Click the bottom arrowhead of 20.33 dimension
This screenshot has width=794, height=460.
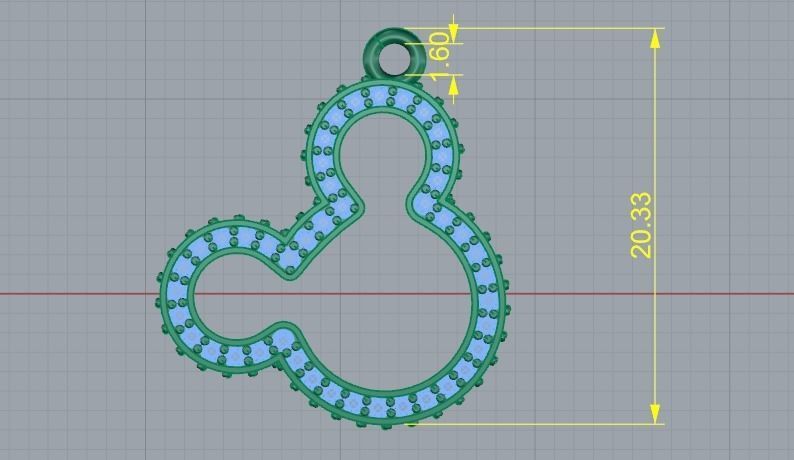(x=655, y=414)
